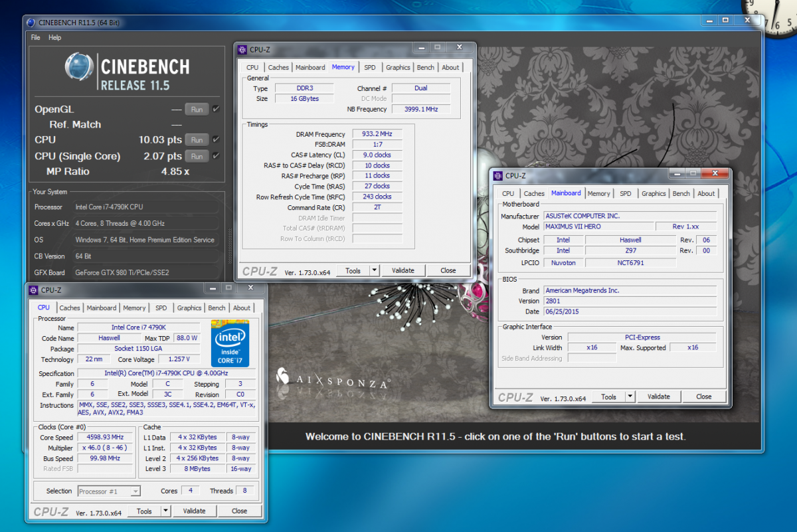Screen dimensions: 797x532
Task: Click the Cinebench sphere logo
Action: coord(78,68)
